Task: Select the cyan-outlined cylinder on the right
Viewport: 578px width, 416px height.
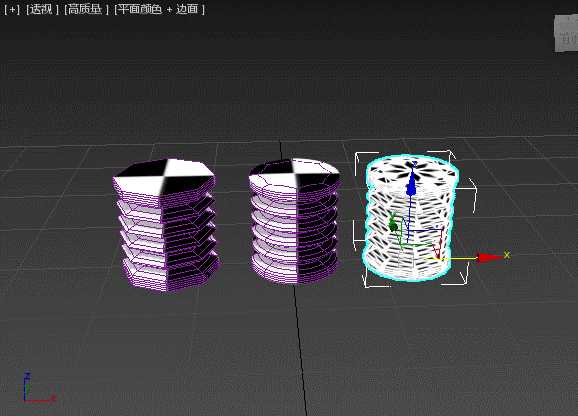Action: [x=410, y=218]
